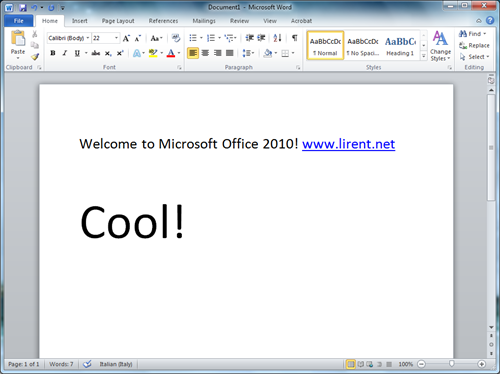Image resolution: width=500 pixels, height=374 pixels.
Task: Select the Format Painter brush icon
Action: (x=35, y=57)
